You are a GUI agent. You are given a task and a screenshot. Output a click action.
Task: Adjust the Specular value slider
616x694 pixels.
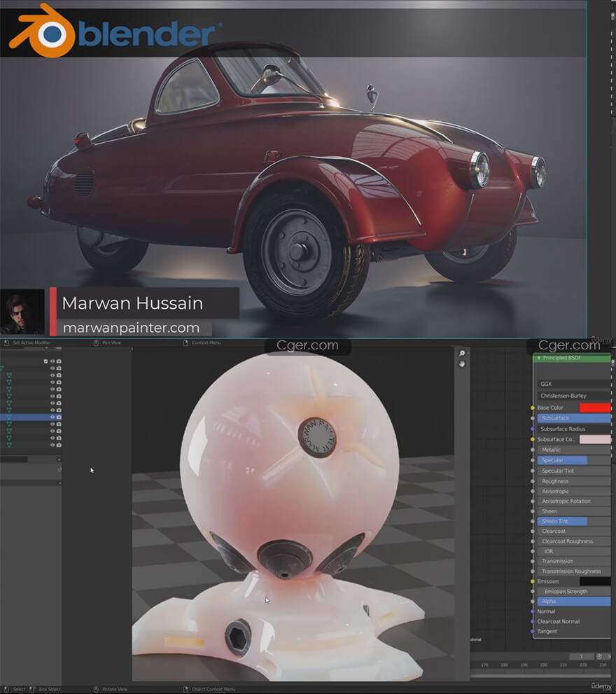click(x=574, y=460)
